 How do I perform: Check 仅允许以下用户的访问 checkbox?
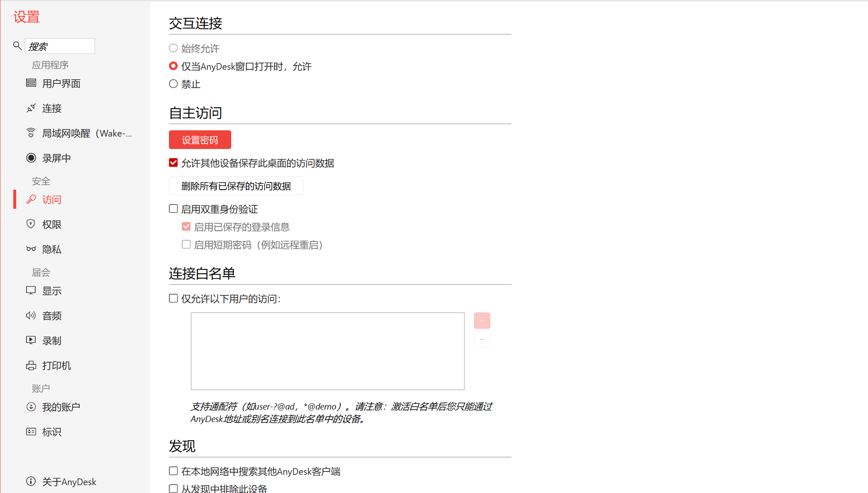pos(174,298)
